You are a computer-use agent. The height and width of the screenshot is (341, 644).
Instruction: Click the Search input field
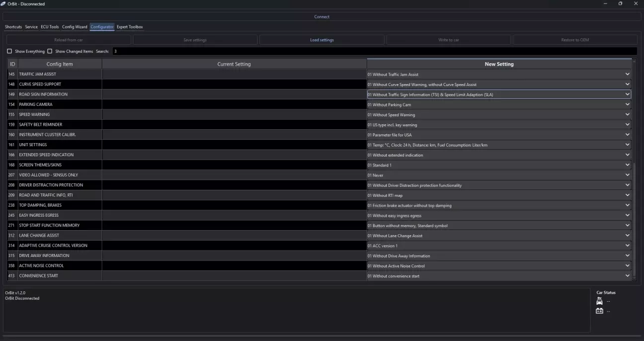(x=373, y=51)
